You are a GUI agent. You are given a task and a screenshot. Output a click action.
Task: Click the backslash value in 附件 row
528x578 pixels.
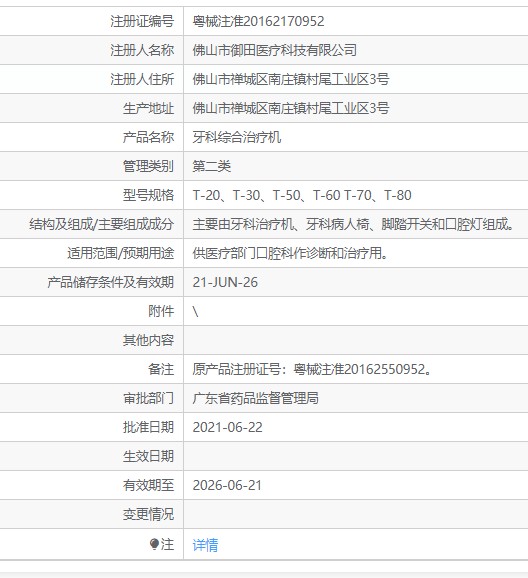tap(195, 311)
